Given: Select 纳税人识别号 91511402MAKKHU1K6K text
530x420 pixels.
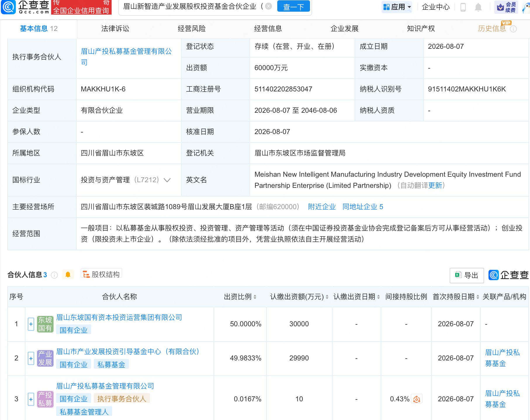Looking at the screenshot, I should pyautogui.click(x=467, y=89).
